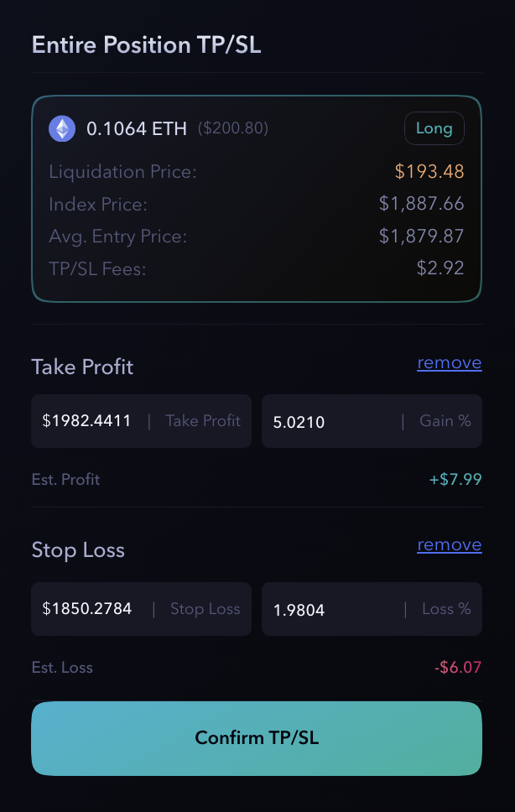515x812 pixels.
Task: Click the Ethereum coin icon
Action: (x=62, y=128)
